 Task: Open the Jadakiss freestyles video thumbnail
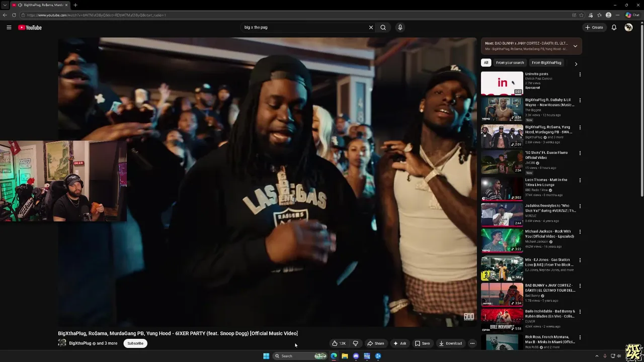pyautogui.click(x=502, y=215)
